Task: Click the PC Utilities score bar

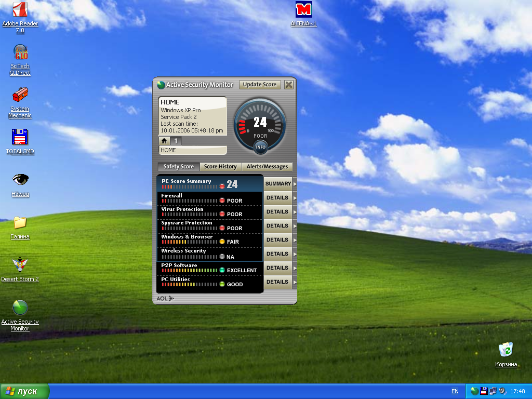Action: pyautogui.click(x=189, y=284)
